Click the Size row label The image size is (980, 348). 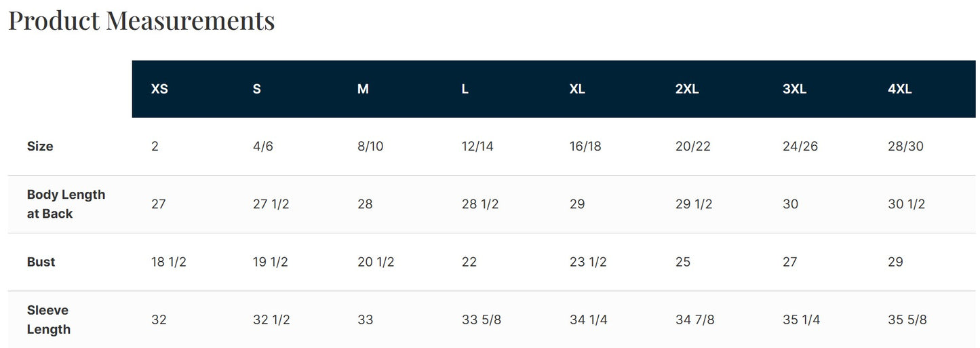point(40,147)
